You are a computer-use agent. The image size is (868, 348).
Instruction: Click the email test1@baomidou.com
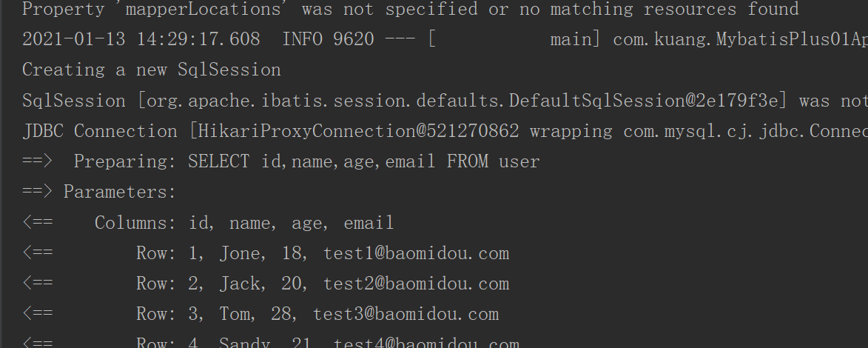tap(416, 253)
